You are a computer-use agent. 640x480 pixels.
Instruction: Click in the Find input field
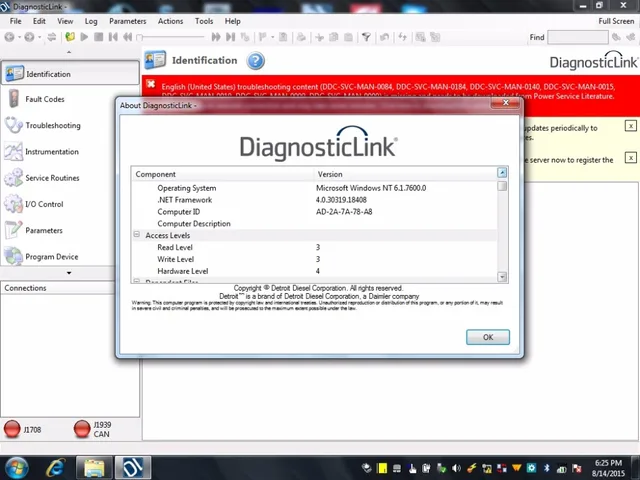[578, 37]
